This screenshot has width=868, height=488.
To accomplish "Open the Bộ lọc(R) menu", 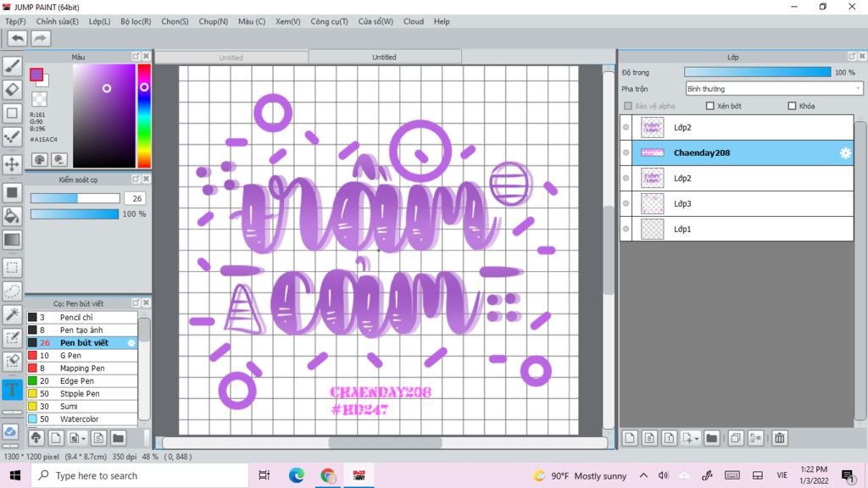I will [136, 21].
